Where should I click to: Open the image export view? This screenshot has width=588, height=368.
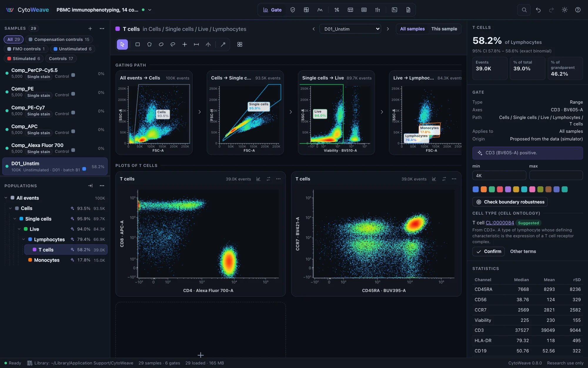(395, 10)
